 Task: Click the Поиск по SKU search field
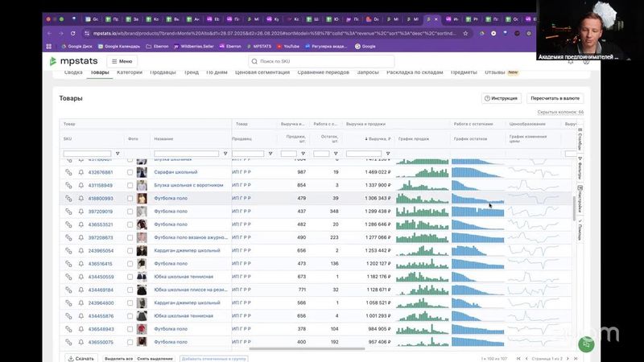322,61
